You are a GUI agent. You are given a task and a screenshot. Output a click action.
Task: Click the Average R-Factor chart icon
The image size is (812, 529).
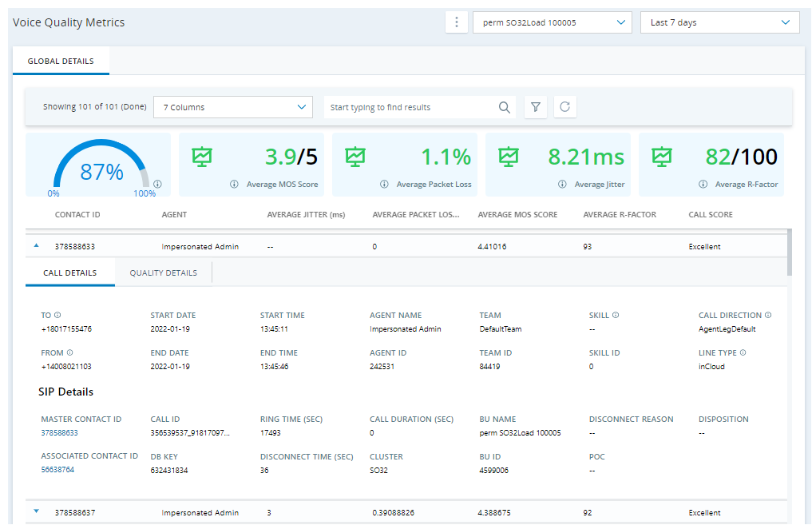click(x=662, y=157)
